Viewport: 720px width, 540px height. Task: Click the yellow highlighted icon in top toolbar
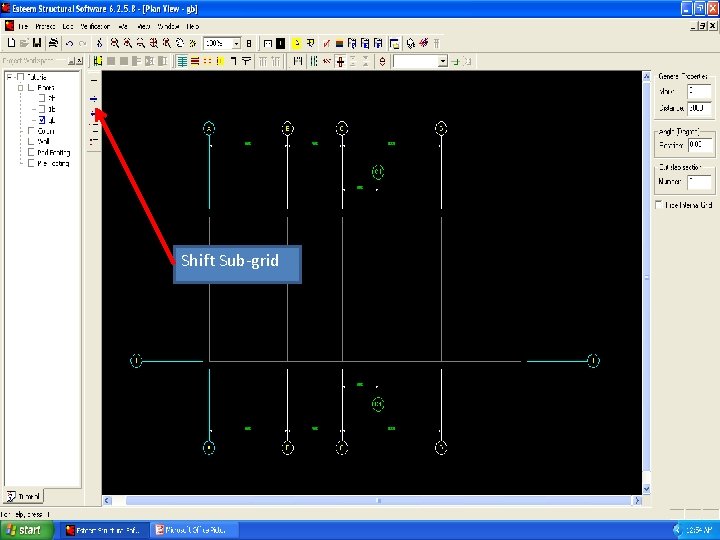297,44
